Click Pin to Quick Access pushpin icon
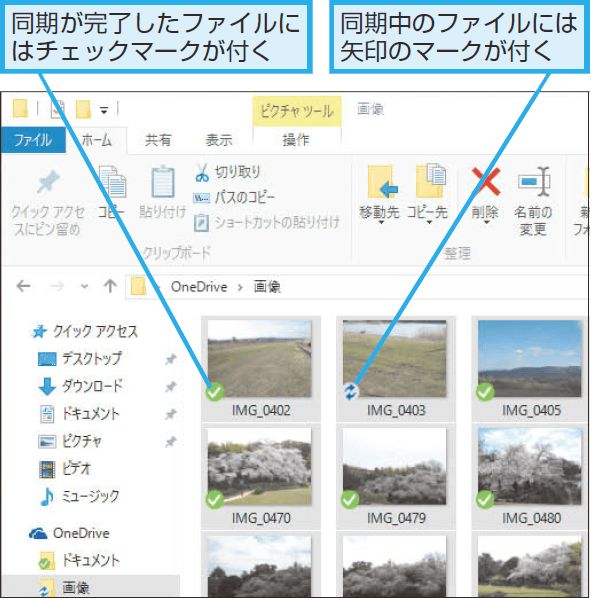 (48, 182)
